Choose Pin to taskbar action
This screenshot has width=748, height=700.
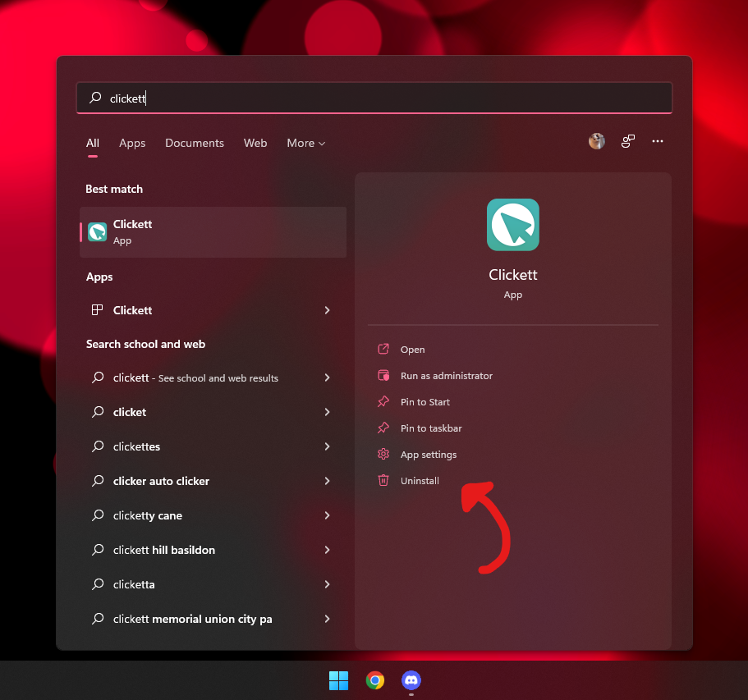tap(431, 428)
